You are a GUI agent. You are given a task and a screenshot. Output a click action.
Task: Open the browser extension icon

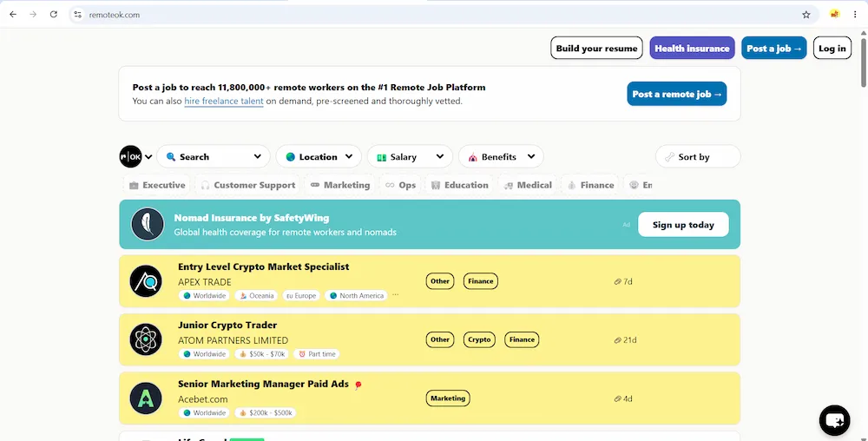pos(834,15)
